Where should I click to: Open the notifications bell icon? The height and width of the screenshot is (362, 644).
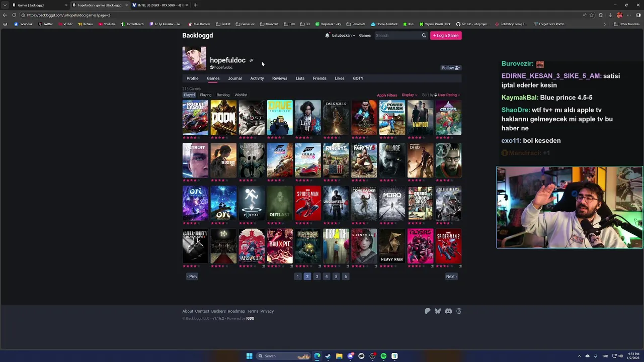coord(327,35)
